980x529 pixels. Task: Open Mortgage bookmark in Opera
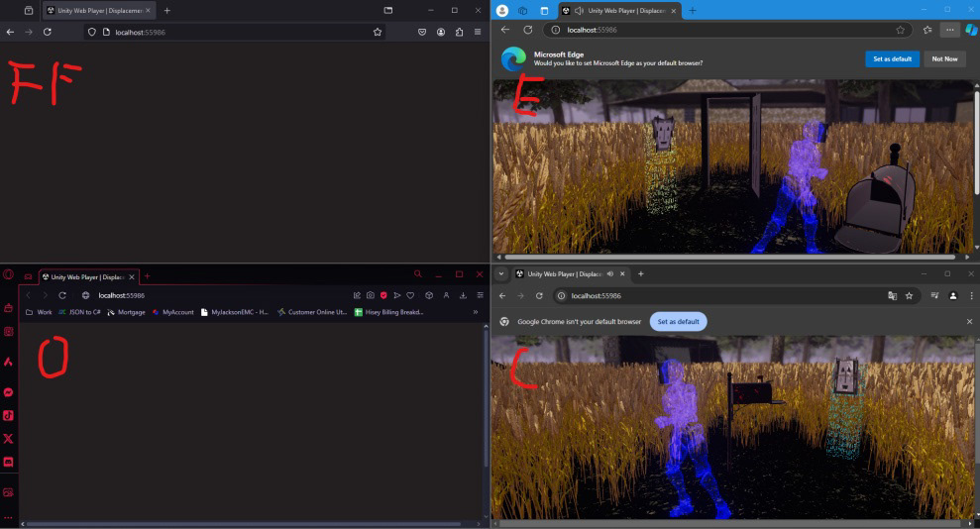[126, 312]
